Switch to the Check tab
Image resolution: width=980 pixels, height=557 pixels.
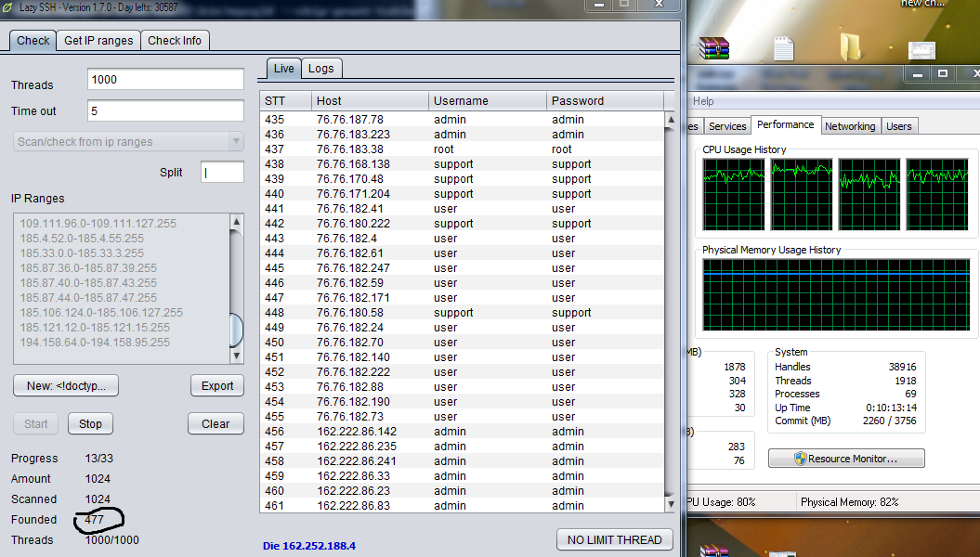pyautogui.click(x=33, y=41)
